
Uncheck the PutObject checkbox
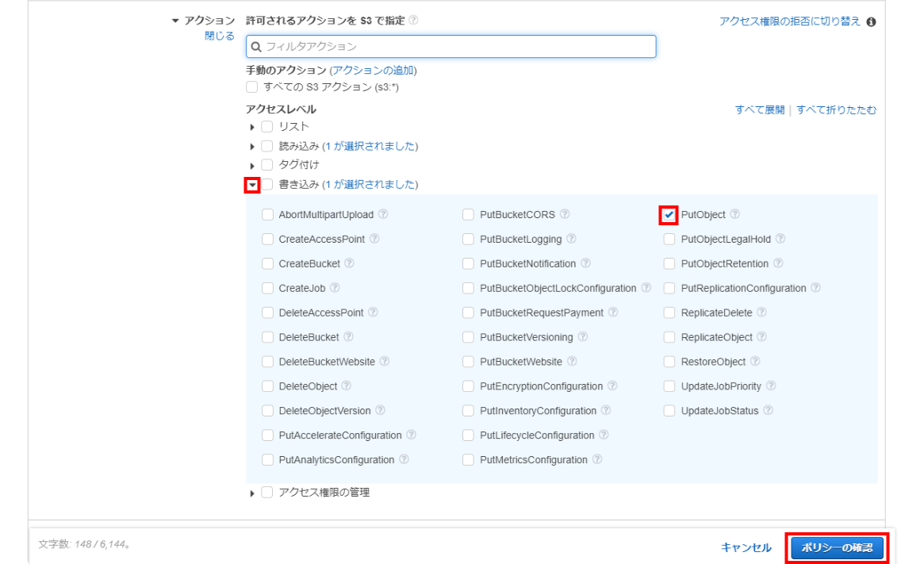pos(669,214)
